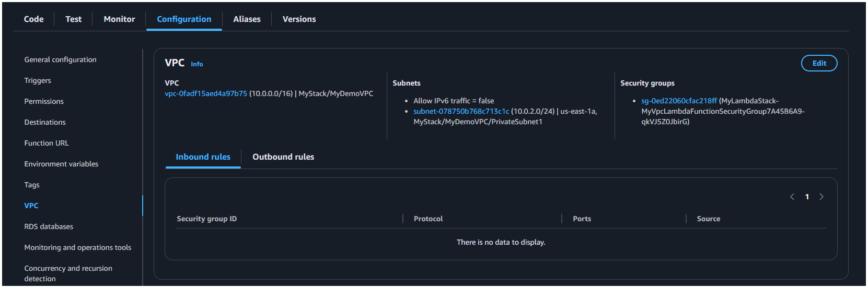Open the Monitor tab
868x288 pixels.
[x=119, y=19]
